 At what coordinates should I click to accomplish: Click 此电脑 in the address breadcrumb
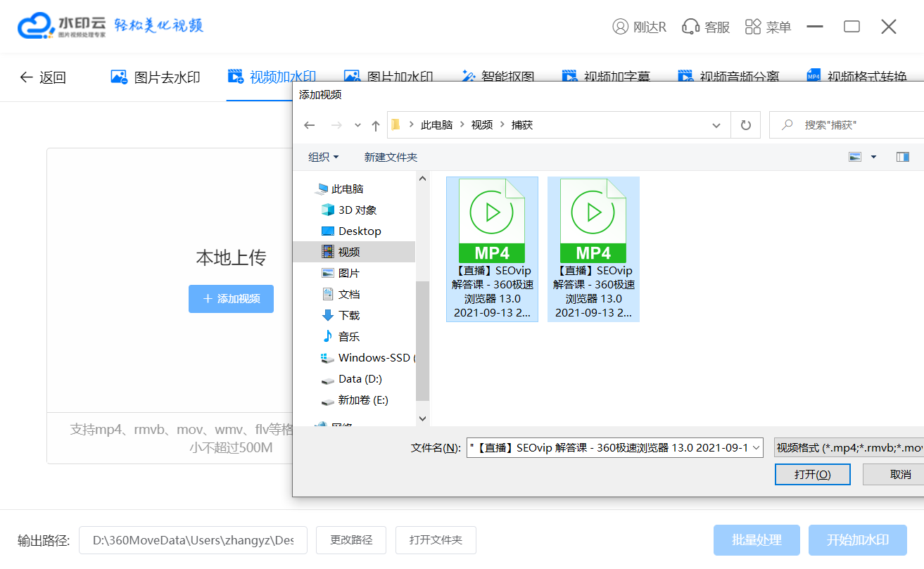click(436, 125)
